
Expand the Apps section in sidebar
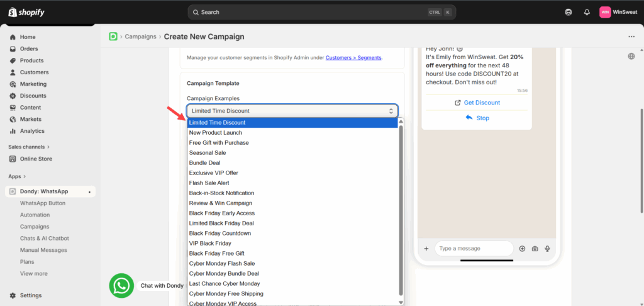[17, 176]
